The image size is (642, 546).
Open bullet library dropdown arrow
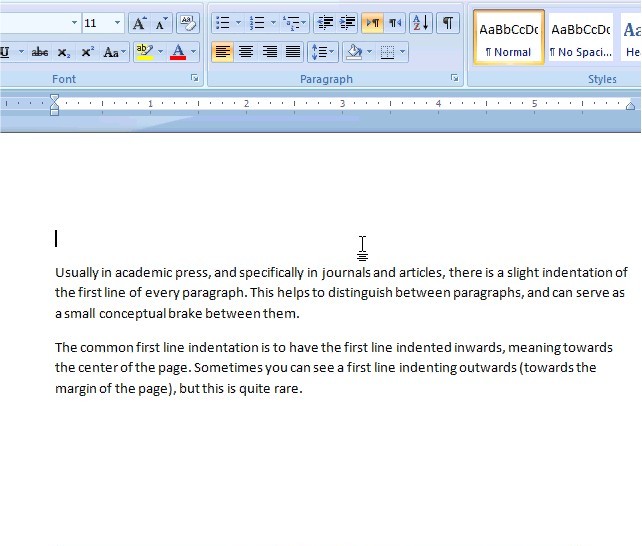tap(238, 23)
